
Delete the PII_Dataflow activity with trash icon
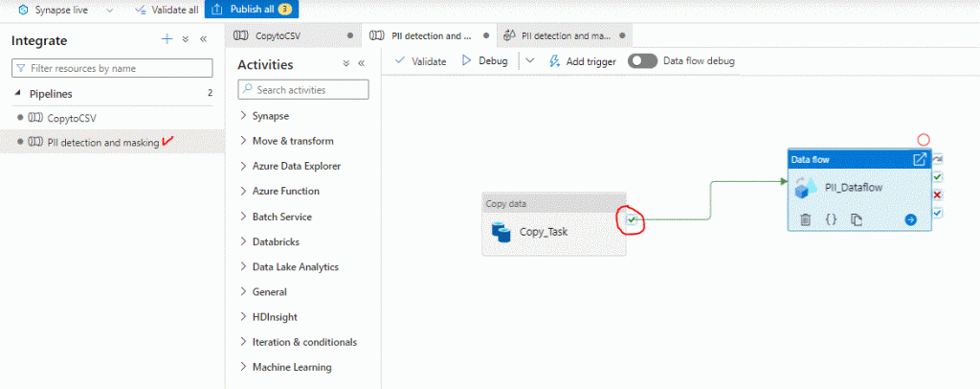[x=806, y=219]
